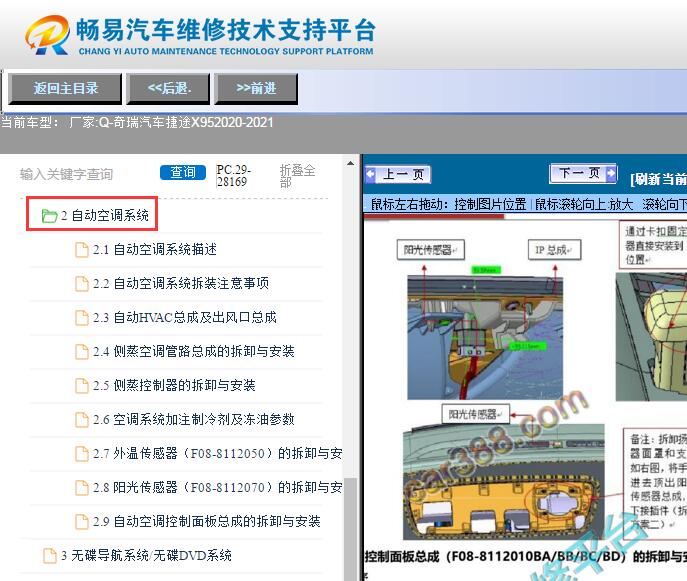Image resolution: width=687 pixels, height=581 pixels.
Task: Open 2.3 自动HVAC总成及出风口总成
Action: [x=184, y=317]
